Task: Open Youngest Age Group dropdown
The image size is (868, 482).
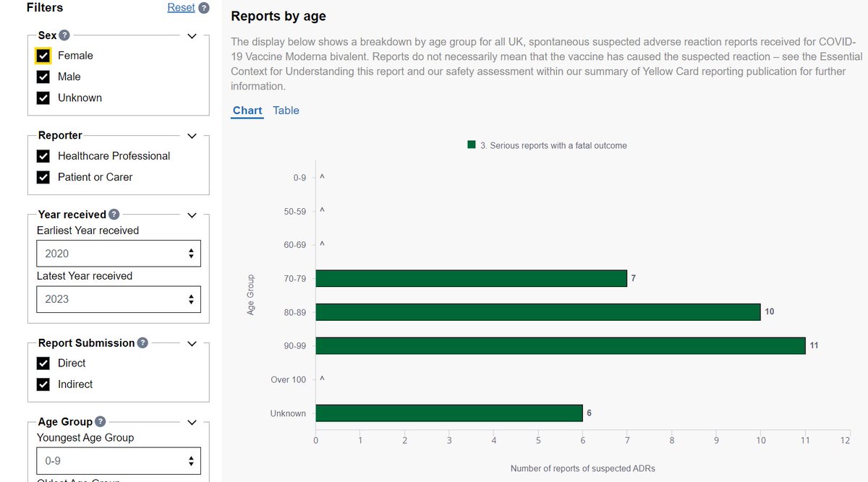Action: 119,460
